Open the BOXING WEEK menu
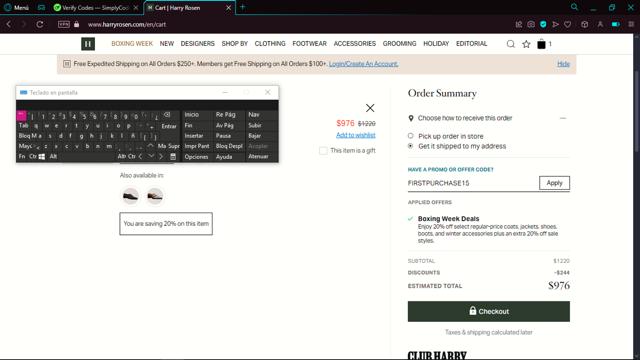The image size is (640, 360). [x=132, y=44]
